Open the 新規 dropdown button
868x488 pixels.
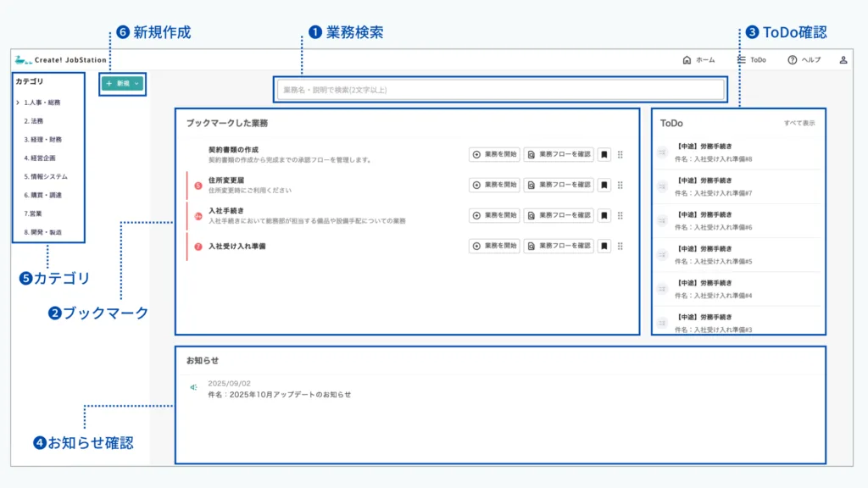pos(122,84)
